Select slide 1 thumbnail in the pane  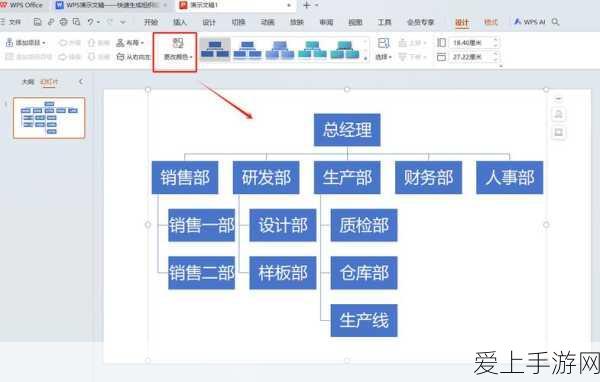(49, 118)
